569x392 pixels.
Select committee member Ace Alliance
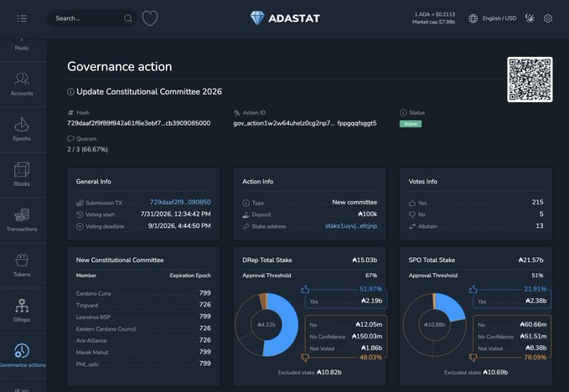coord(91,341)
